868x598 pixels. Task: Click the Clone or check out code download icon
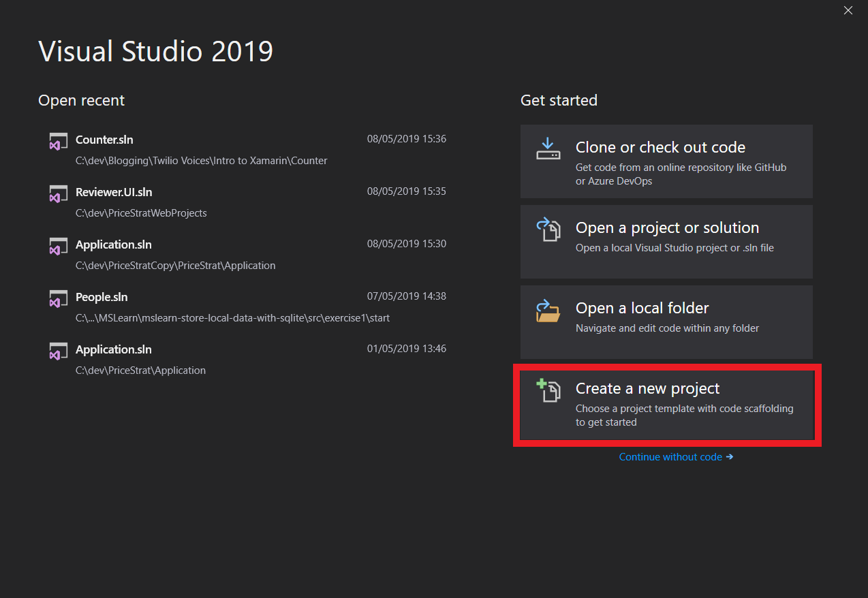point(548,149)
